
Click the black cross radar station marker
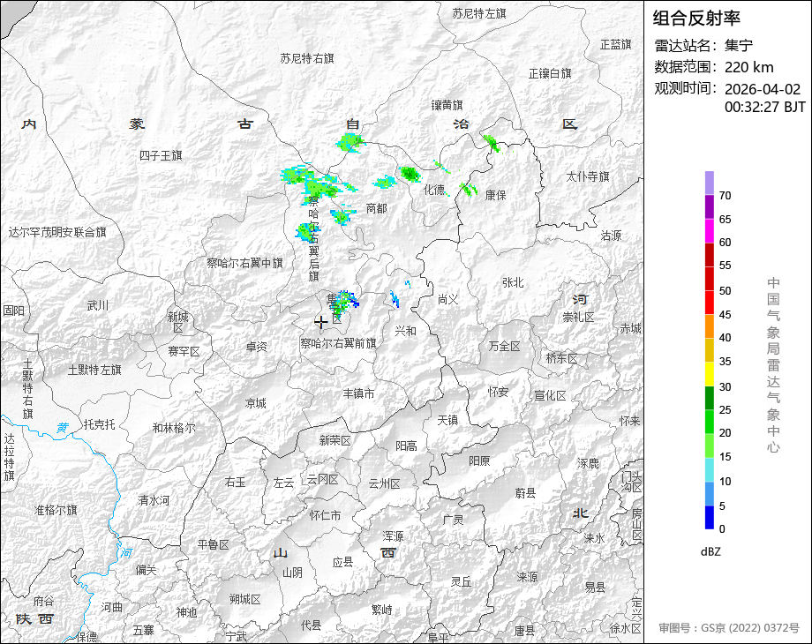click(320, 323)
